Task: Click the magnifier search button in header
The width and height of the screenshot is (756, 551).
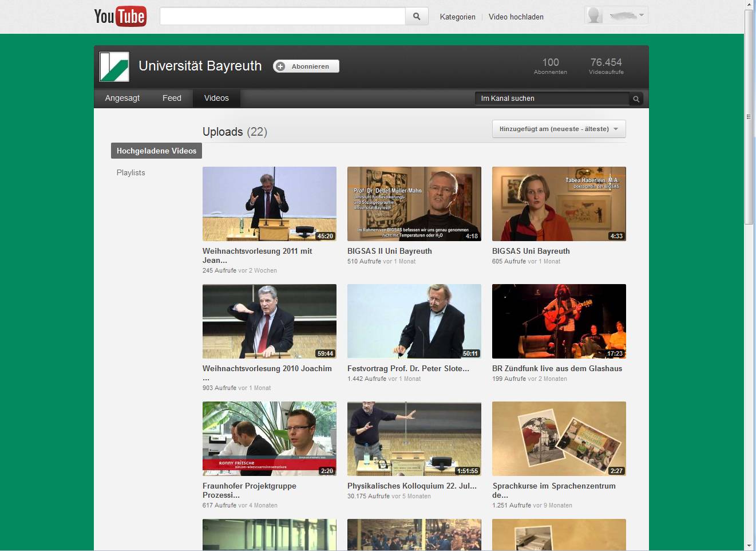Action: coord(417,17)
